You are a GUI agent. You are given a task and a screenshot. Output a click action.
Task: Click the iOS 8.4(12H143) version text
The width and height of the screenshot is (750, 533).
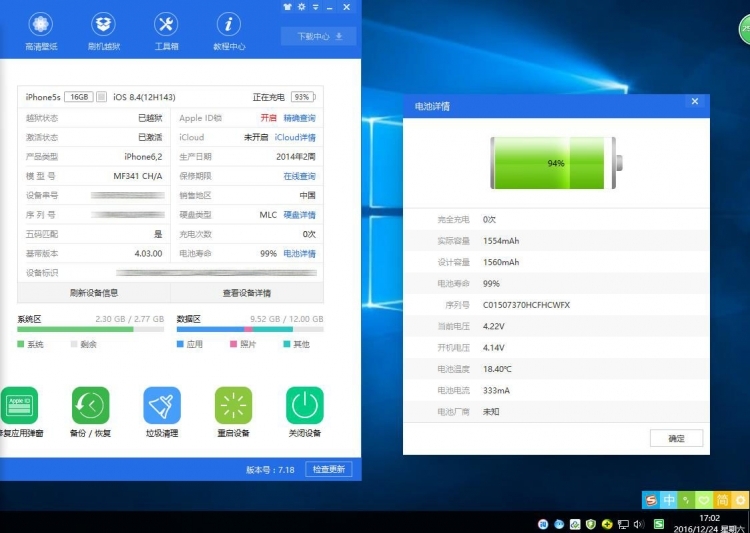click(144, 97)
